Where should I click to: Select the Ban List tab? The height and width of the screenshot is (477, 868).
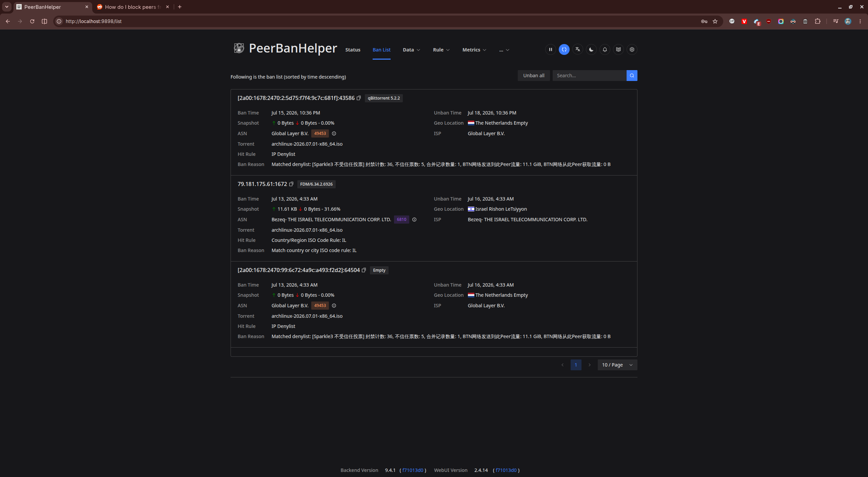(x=381, y=50)
